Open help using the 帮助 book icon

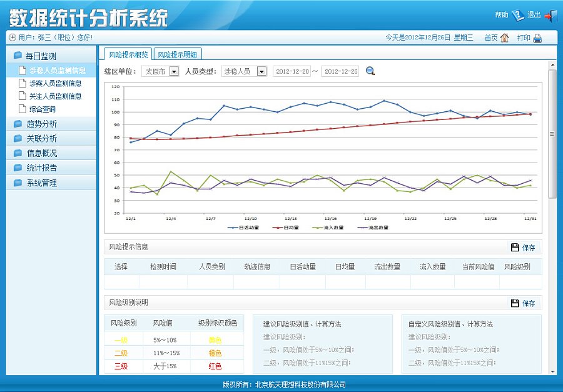point(518,15)
